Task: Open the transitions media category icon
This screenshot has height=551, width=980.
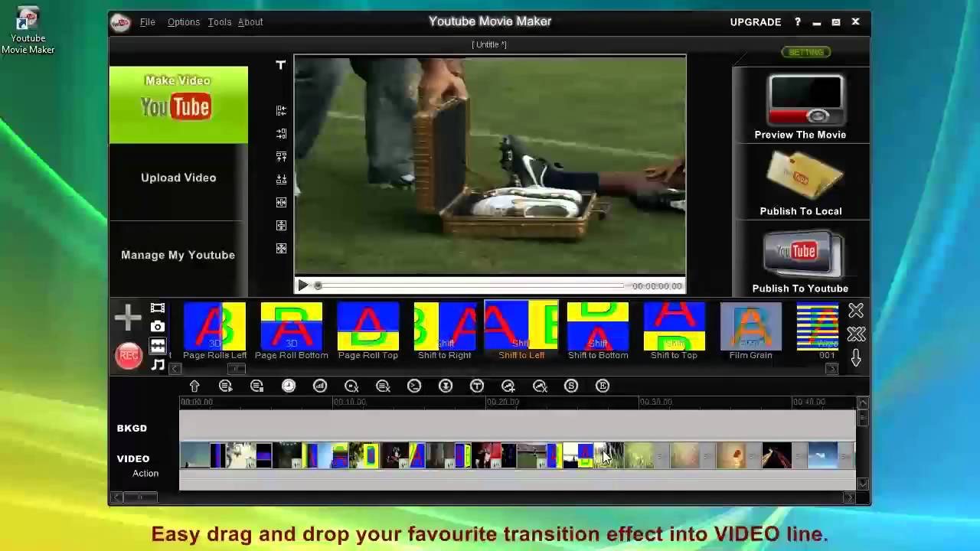Action: coord(158,346)
